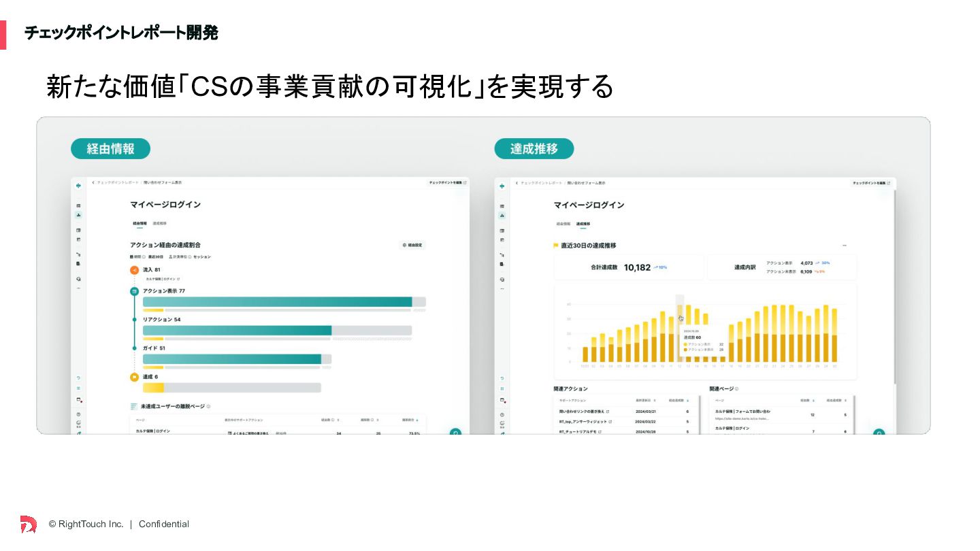Select the 達成推移 tab in the right screenshot
The height and width of the screenshot is (551, 980).
click(x=583, y=223)
